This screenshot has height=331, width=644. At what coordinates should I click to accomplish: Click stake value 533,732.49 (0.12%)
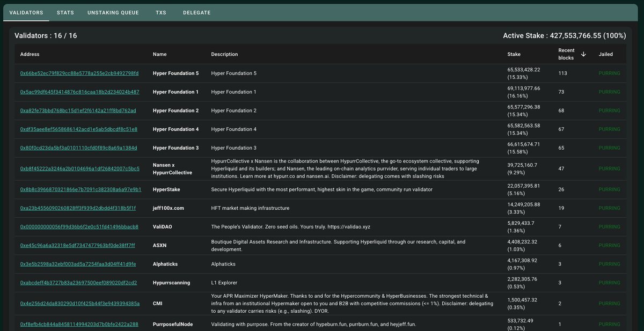pos(521,325)
